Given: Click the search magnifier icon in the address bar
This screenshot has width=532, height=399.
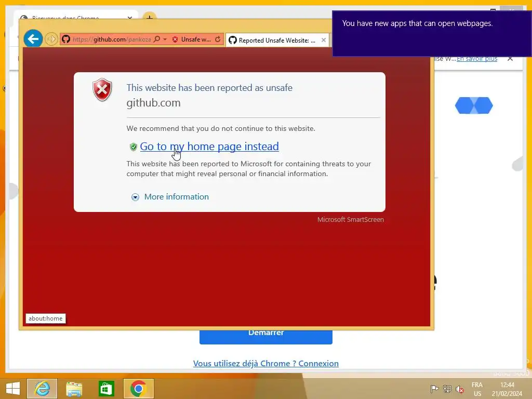Looking at the screenshot, I should pos(157,39).
